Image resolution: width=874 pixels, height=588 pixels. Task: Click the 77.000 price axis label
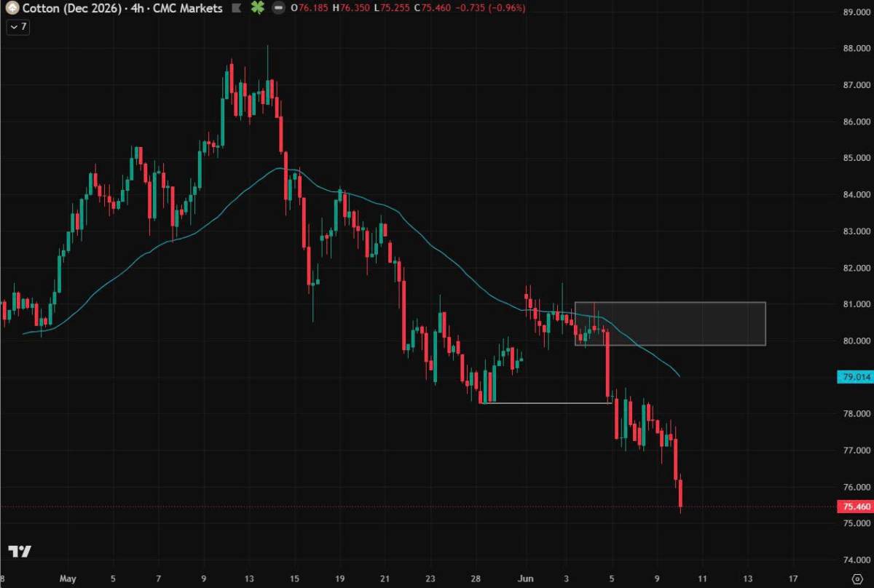[x=857, y=450]
